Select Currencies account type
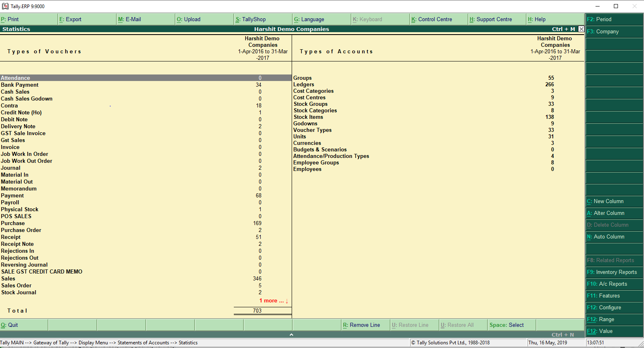 click(438, 143)
